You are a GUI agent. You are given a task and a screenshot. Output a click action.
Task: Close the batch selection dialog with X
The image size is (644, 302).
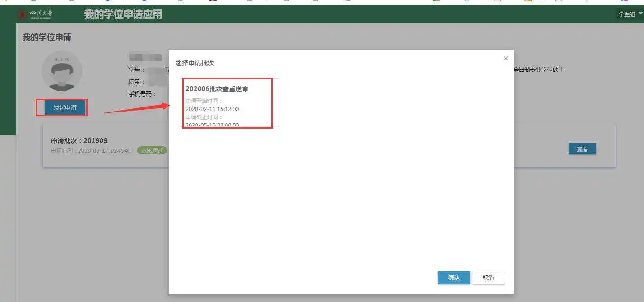click(505, 59)
